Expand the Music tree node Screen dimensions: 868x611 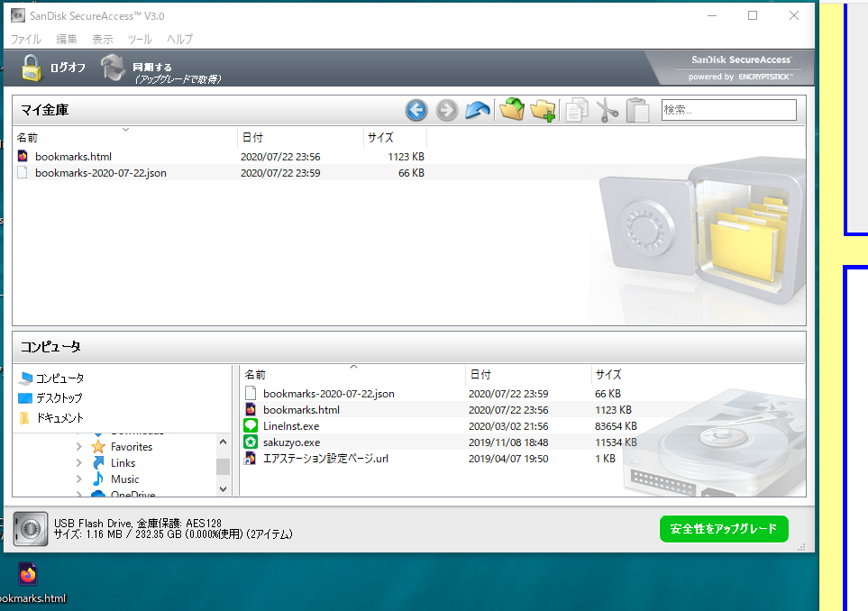click(78, 479)
